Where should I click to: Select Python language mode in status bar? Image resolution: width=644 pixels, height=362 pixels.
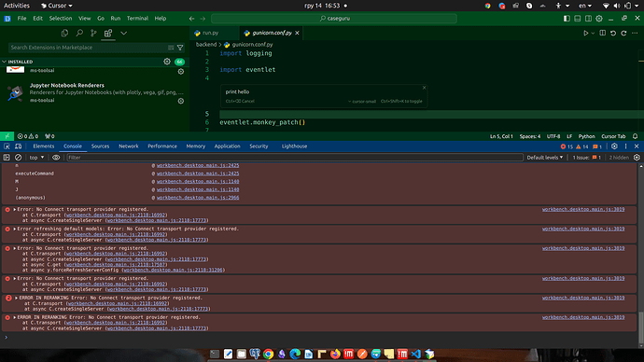[x=586, y=136]
